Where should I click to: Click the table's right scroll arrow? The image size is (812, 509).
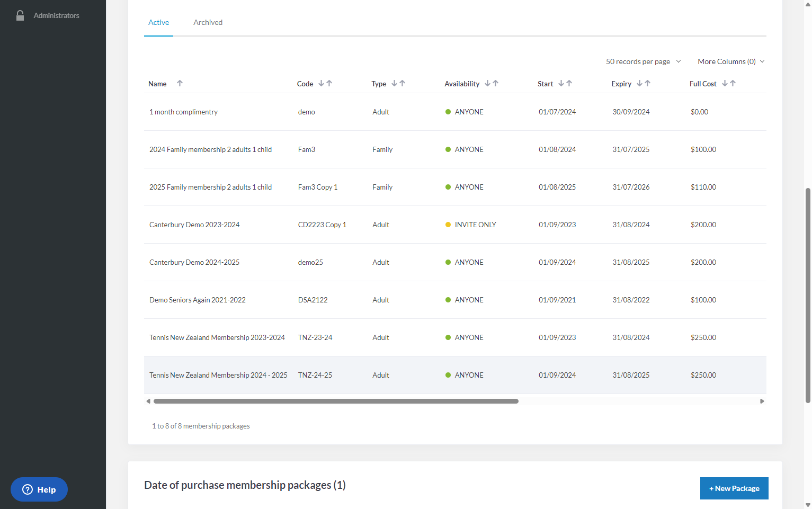[x=762, y=401]
